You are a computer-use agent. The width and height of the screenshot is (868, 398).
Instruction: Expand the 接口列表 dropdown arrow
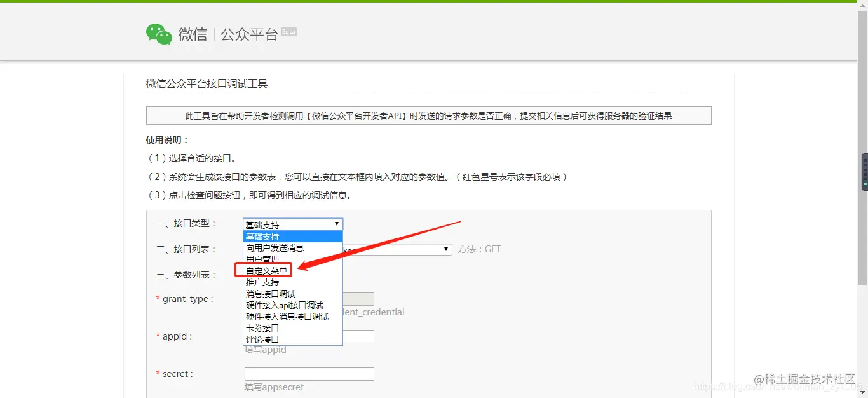pyautogui.click(x=447, y=250)
